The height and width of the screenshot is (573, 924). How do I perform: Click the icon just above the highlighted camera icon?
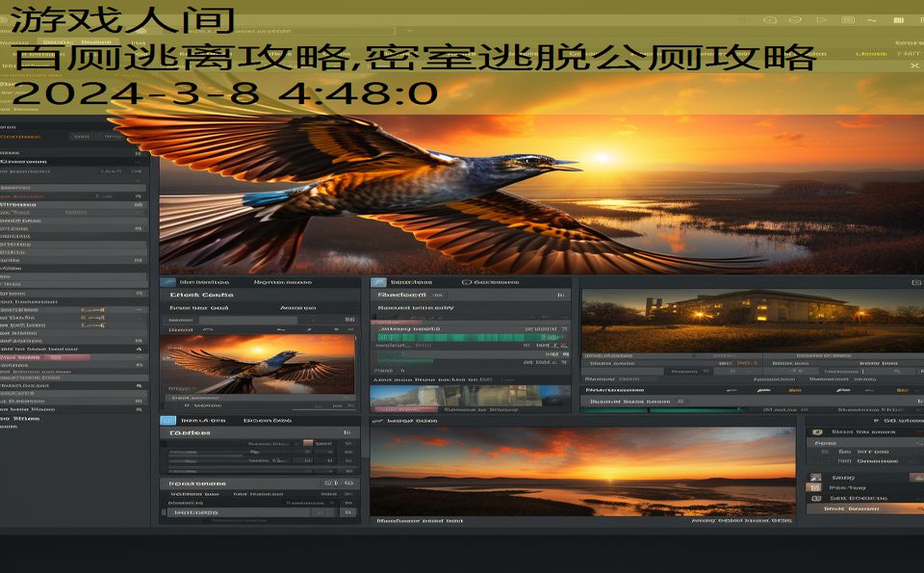click(815, 477)
